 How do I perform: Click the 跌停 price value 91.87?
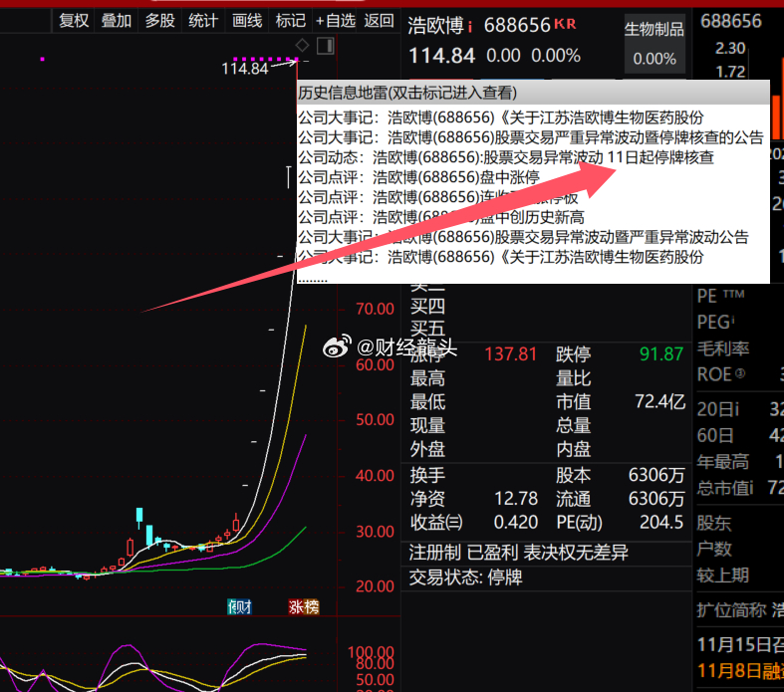661,354
